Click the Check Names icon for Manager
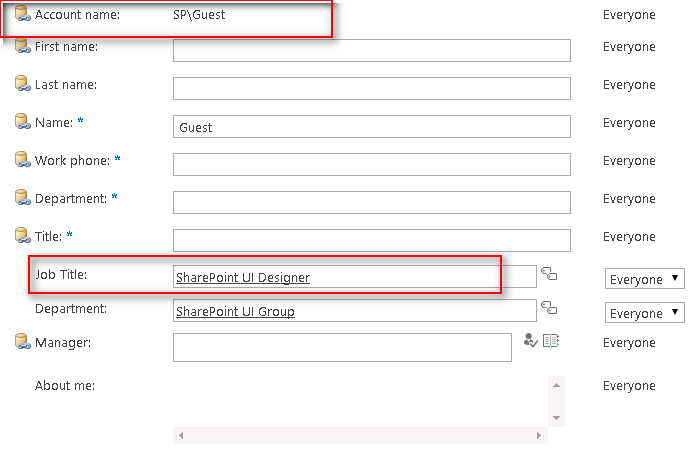Viewport: 692px width, 450px height. tap(531, 341)
